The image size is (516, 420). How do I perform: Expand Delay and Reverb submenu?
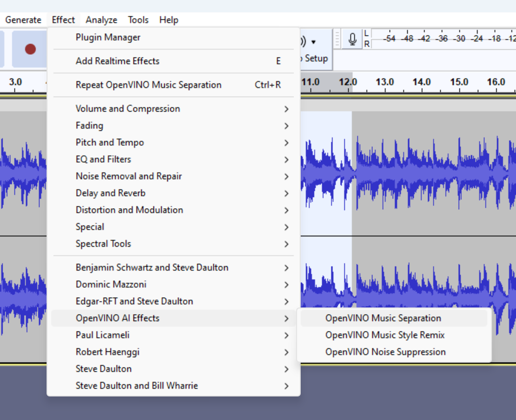(x=173, y=193)
